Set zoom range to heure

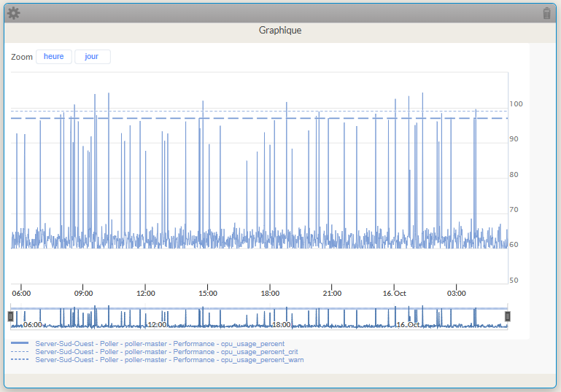[54, 57]
